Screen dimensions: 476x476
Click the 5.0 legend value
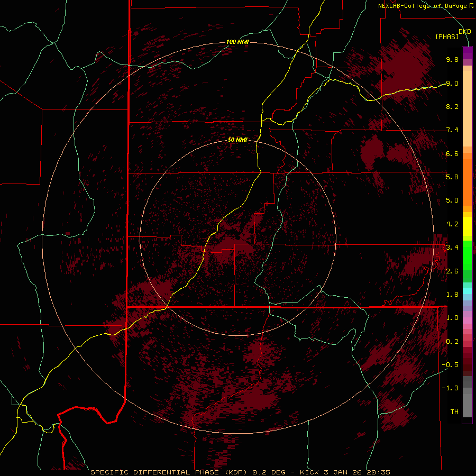click(452, 200)
